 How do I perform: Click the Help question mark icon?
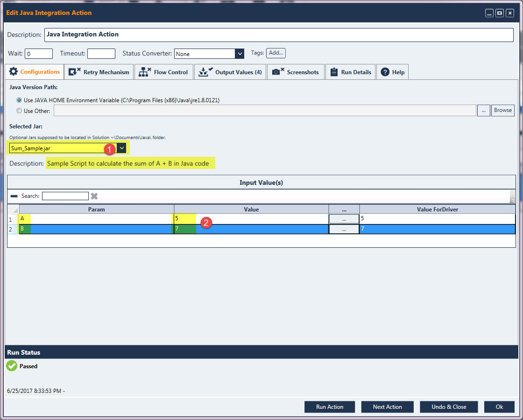385,72
